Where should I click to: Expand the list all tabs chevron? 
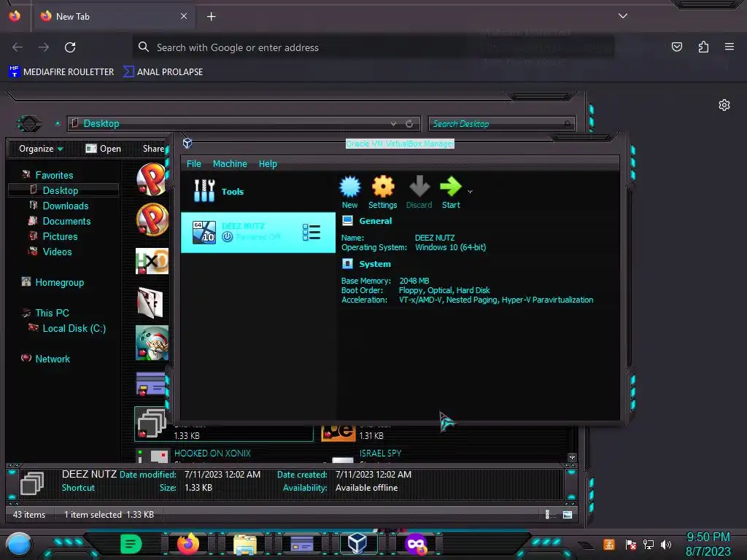[623, 16]
